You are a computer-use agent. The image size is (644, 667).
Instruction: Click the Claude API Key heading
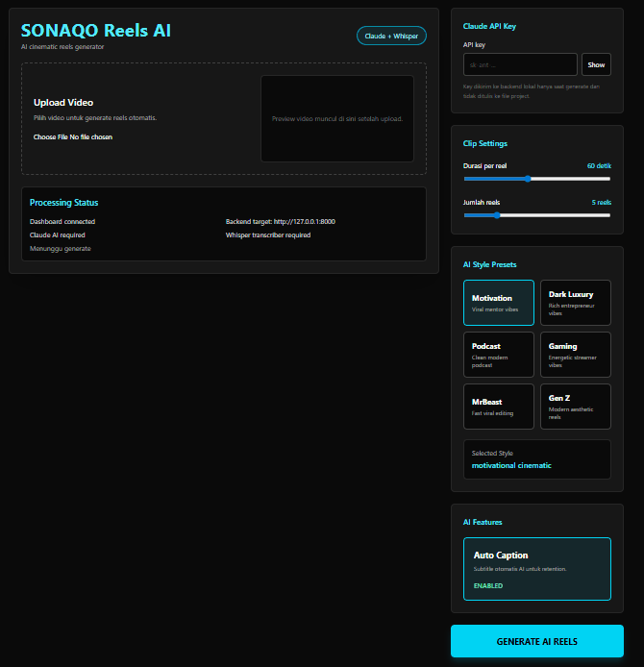point(489,26)
